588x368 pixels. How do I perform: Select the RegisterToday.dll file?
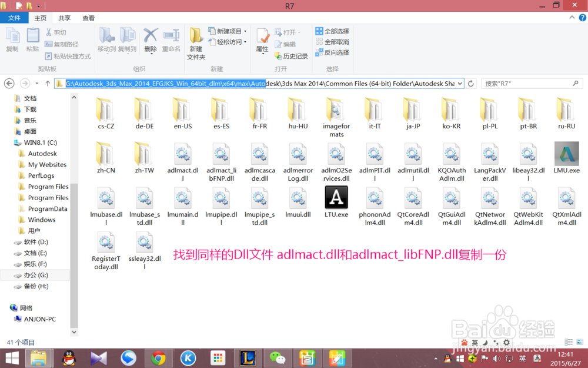[106, 250]
